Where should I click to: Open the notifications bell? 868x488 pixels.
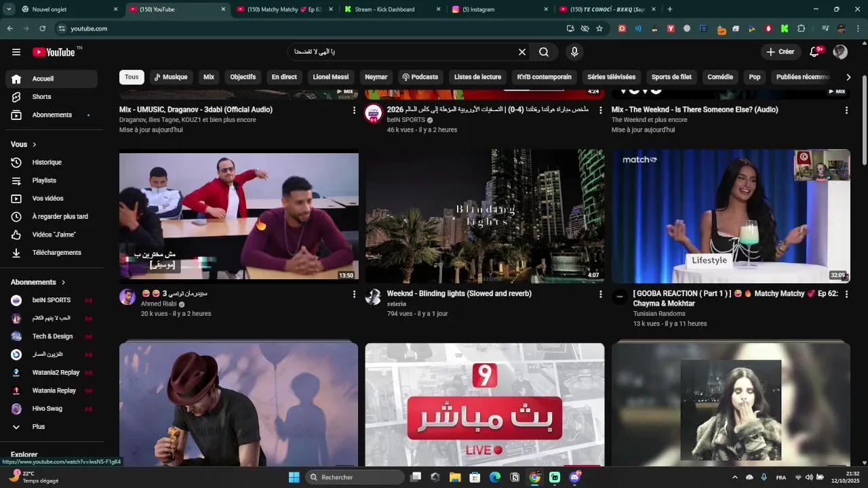(815, 52)
